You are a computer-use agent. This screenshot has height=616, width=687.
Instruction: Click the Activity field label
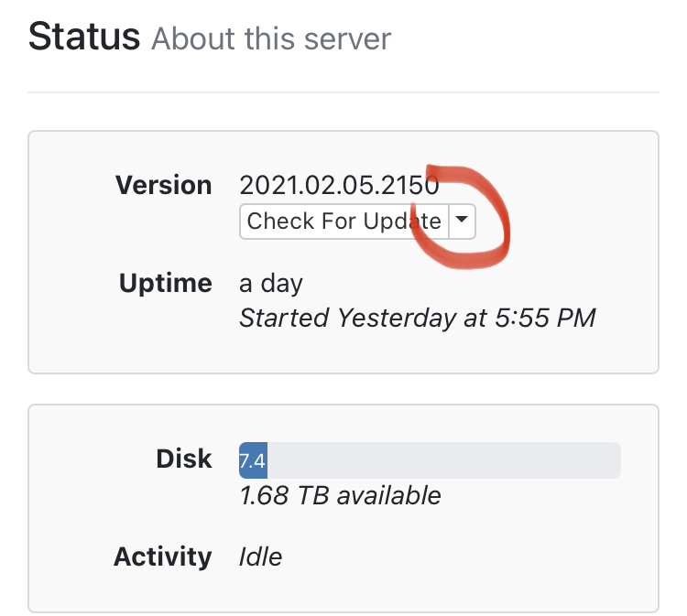point(163,556)
